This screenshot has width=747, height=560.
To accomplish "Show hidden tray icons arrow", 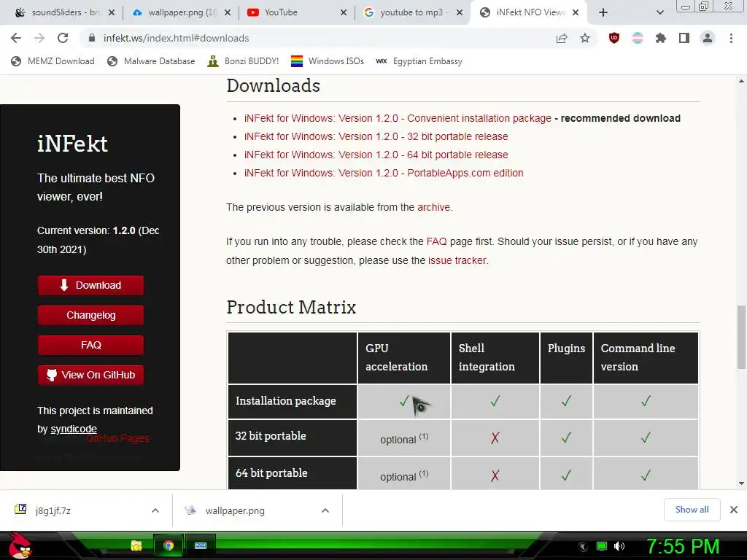I will point(583,547).
